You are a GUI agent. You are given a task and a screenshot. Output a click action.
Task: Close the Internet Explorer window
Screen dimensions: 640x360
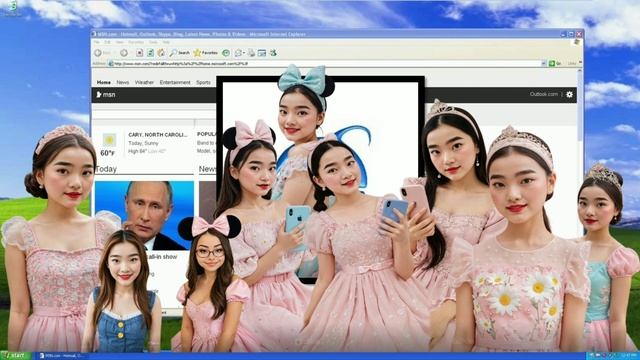(x=579, y=34)
